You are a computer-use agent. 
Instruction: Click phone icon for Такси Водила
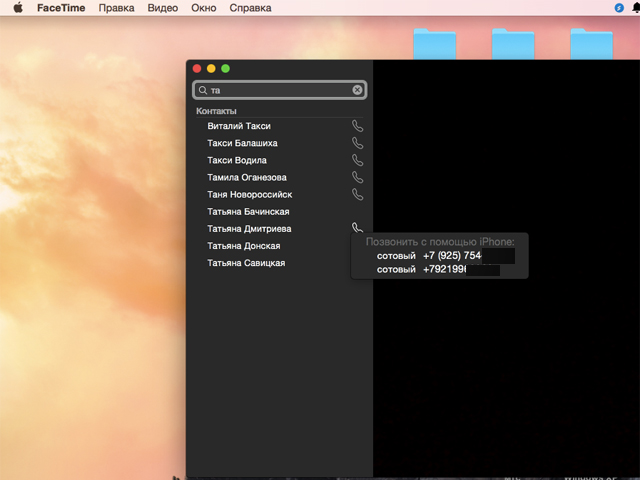(x=358, y=160)
